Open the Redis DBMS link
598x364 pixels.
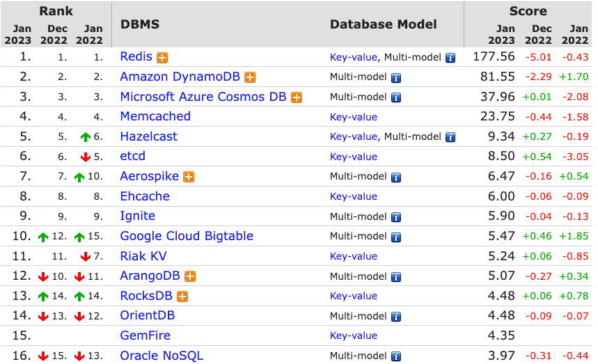pyautogui.click(x=136, y=56)
